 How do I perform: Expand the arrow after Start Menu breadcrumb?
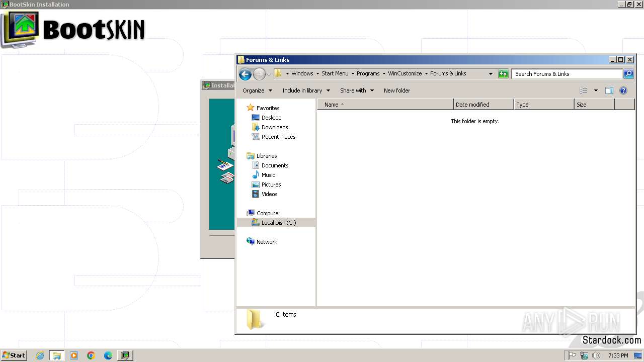point(353,73)
